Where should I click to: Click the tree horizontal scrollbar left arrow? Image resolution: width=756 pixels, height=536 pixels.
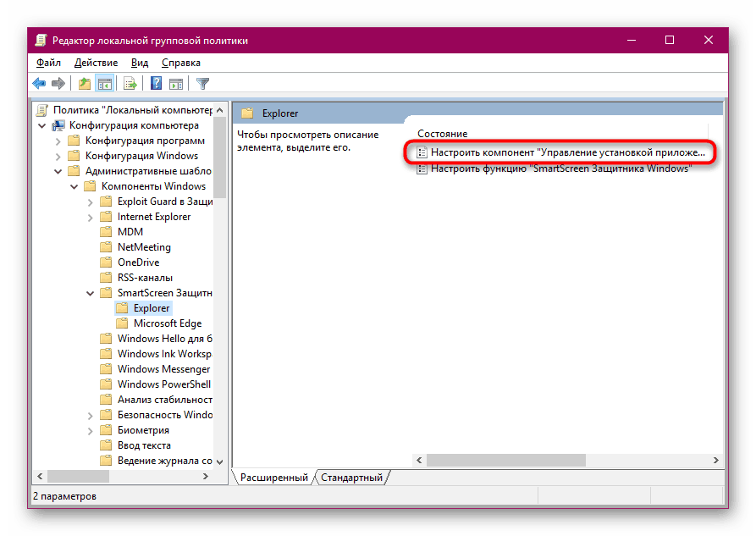tap(41, 476)
